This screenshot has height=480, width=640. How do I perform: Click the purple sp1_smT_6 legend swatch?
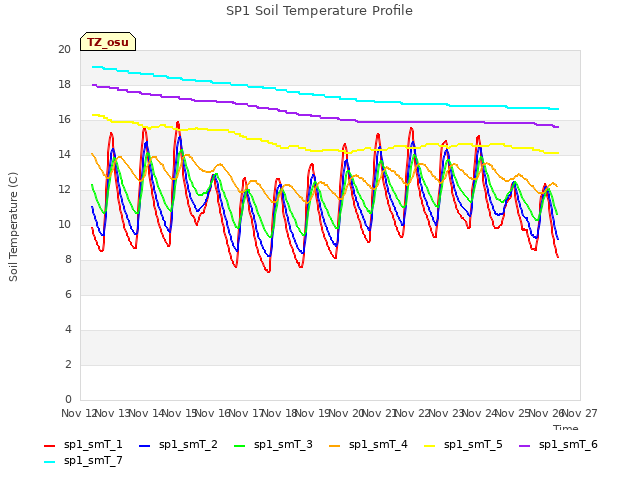(x=524, y=446)
